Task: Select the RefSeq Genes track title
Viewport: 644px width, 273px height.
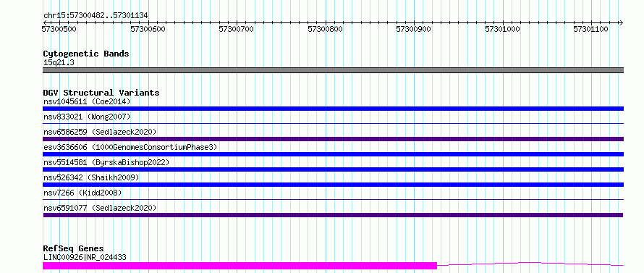Action: coord(74,249)
